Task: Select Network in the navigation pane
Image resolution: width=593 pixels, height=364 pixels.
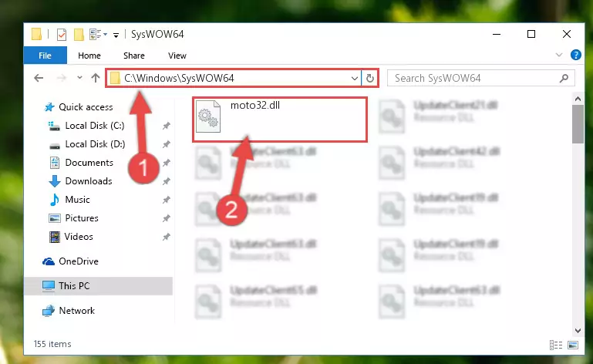Action: point(77,311)
